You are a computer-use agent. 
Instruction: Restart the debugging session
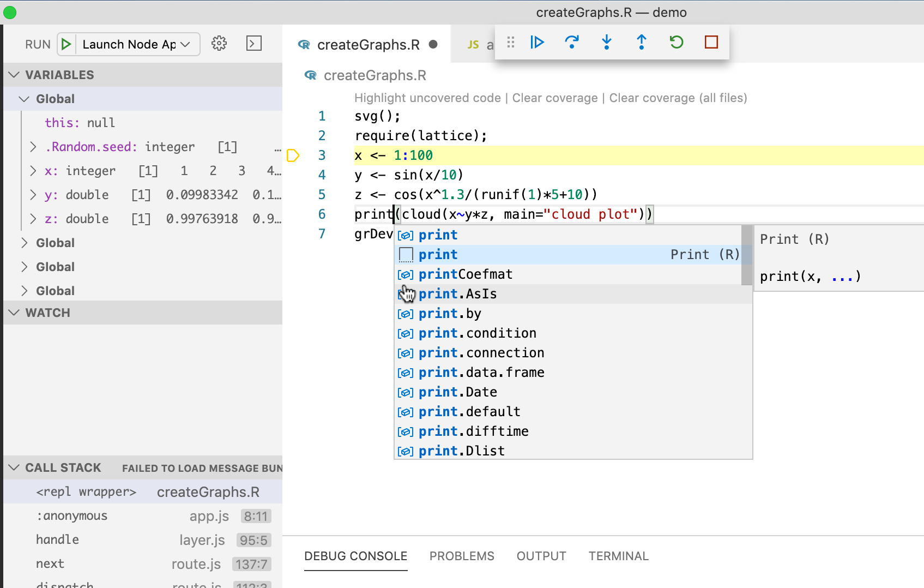[676, 42]
